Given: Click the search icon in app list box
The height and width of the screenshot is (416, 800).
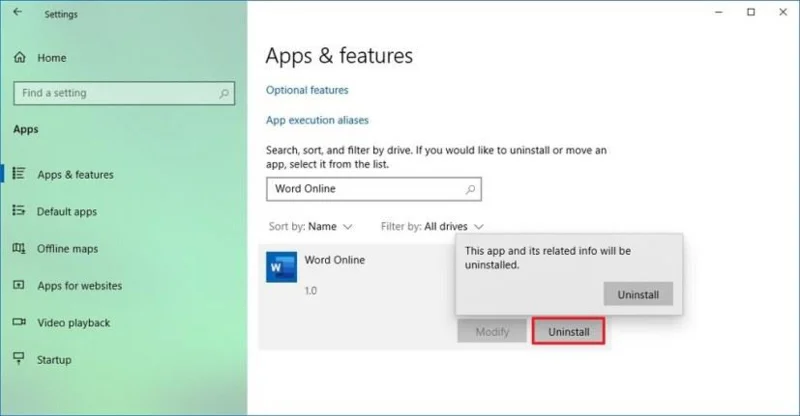Looking at the screenshot, I should pyautogui.click(x=470, y=189).
